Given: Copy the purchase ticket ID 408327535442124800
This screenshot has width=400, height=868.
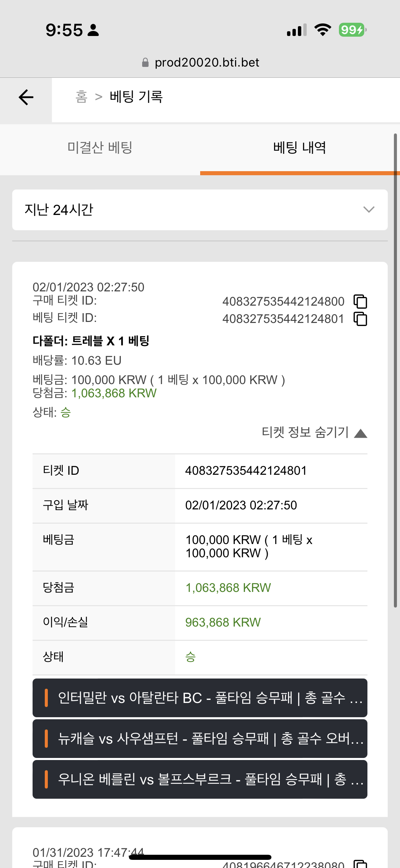Looking at the screenshot, I should 360,301.
